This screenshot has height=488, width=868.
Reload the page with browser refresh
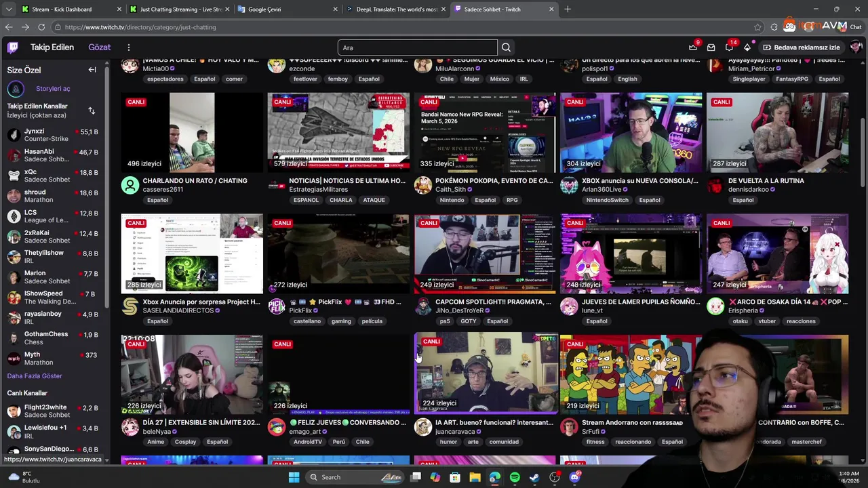41,27
